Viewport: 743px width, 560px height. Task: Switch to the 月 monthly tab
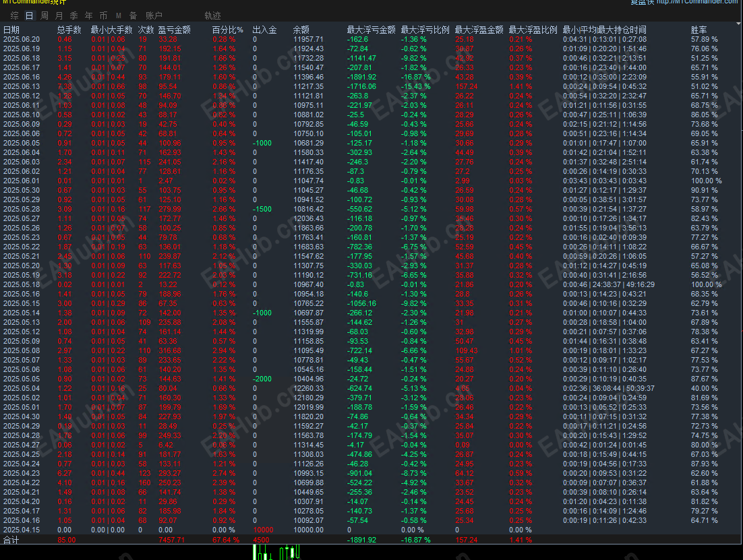pyautogui.click(x=59, y=15)
